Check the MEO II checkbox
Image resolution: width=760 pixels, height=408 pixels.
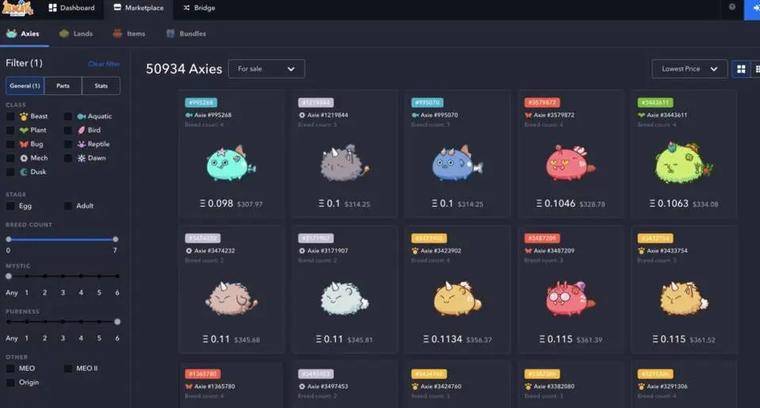point(68,369)
